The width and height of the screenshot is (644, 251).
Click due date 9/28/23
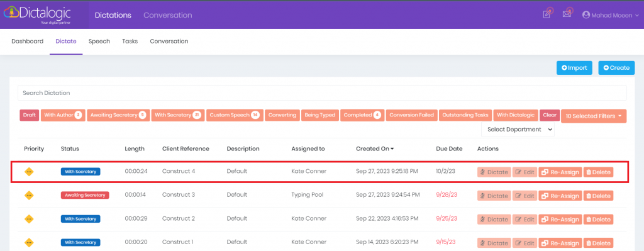447,195
